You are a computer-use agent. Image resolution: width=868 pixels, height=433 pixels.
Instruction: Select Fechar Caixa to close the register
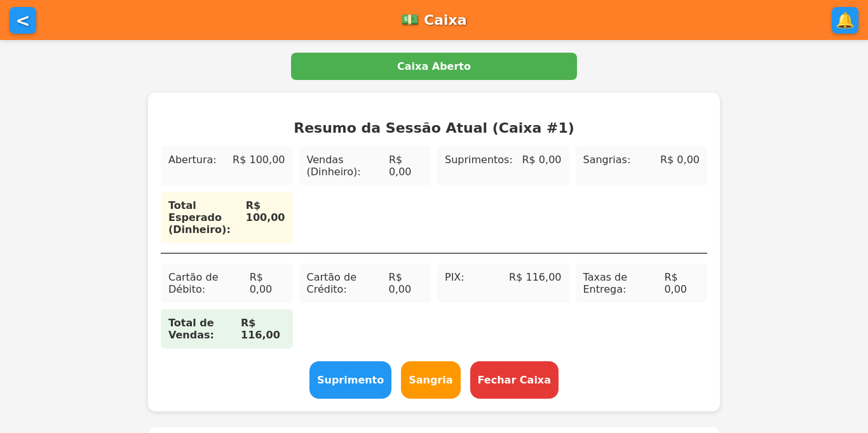pyautogui.click(x=514, y=380)
